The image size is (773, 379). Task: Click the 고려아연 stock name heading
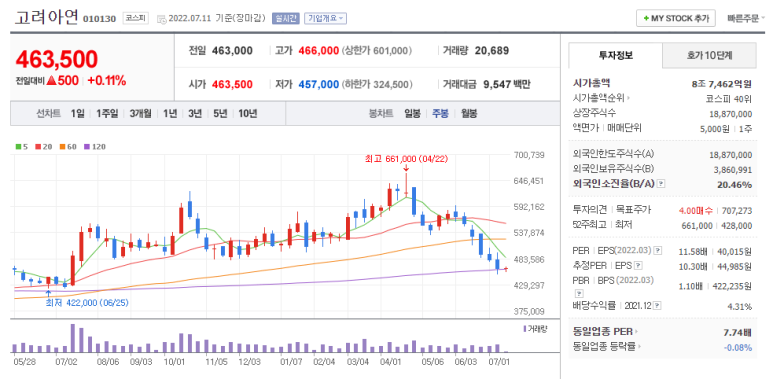(45, 17)
